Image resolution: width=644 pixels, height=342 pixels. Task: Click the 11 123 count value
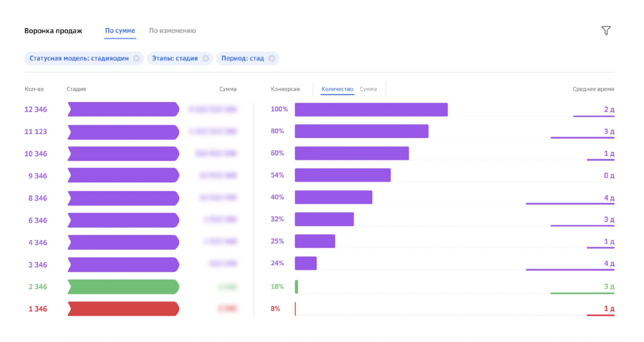(36, 132)
